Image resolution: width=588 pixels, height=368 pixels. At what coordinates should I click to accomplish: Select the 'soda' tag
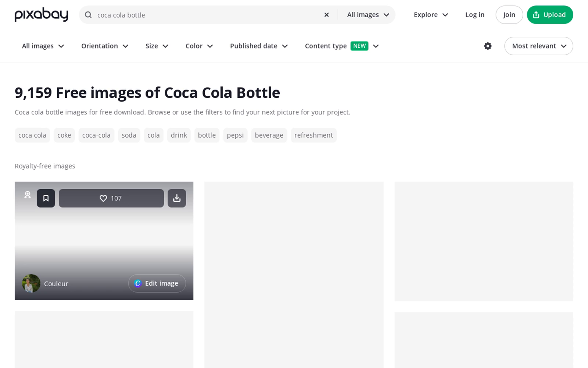click(x=129, y=135)
